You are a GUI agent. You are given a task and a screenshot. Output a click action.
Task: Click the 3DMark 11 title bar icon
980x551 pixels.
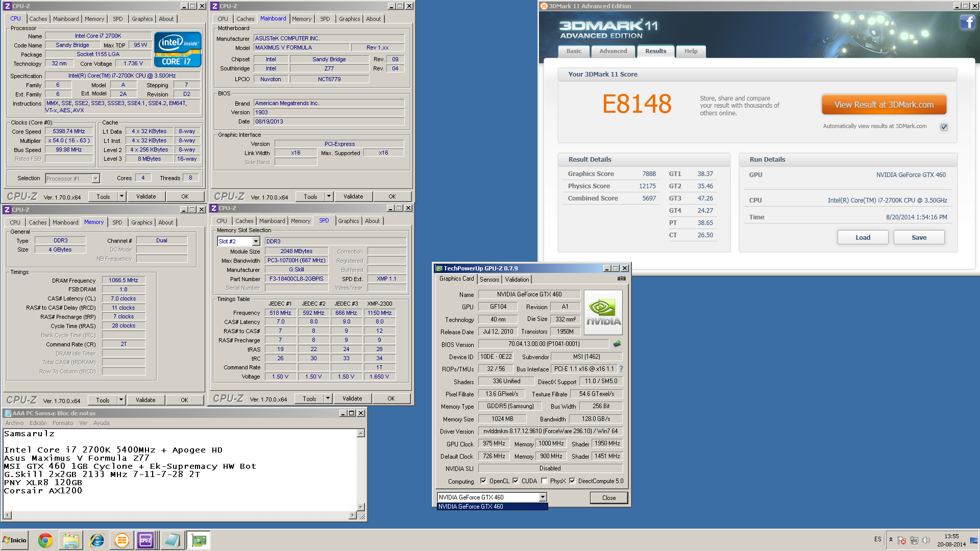coord(544,6)
